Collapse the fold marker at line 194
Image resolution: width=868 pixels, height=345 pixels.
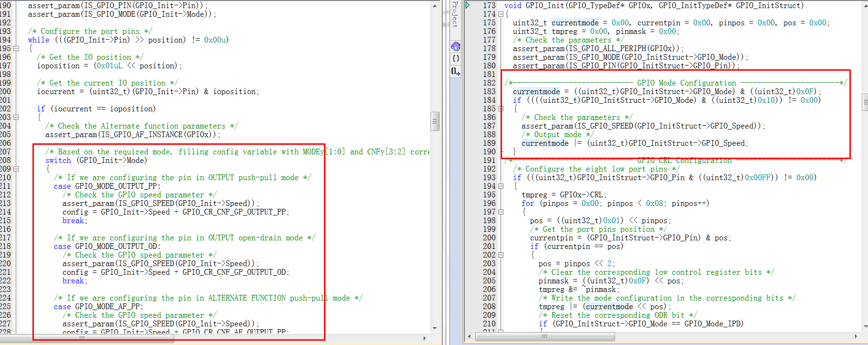point(501,186)
